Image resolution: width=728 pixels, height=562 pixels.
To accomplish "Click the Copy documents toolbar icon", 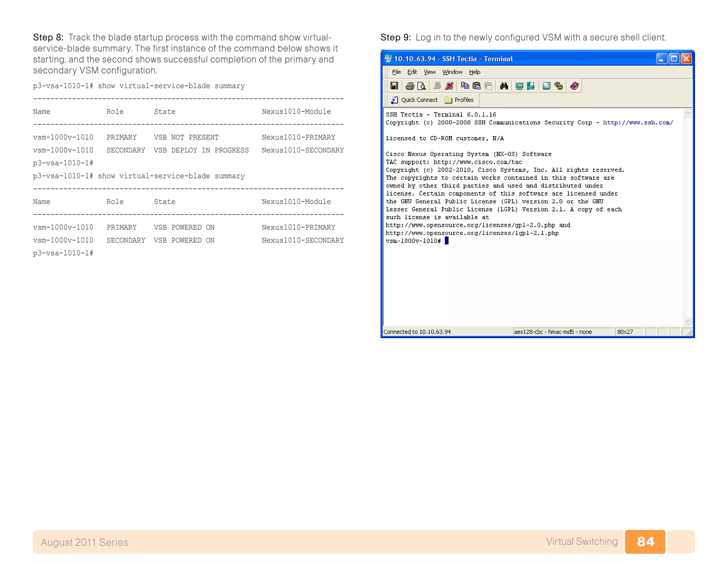I will (465, 86).
